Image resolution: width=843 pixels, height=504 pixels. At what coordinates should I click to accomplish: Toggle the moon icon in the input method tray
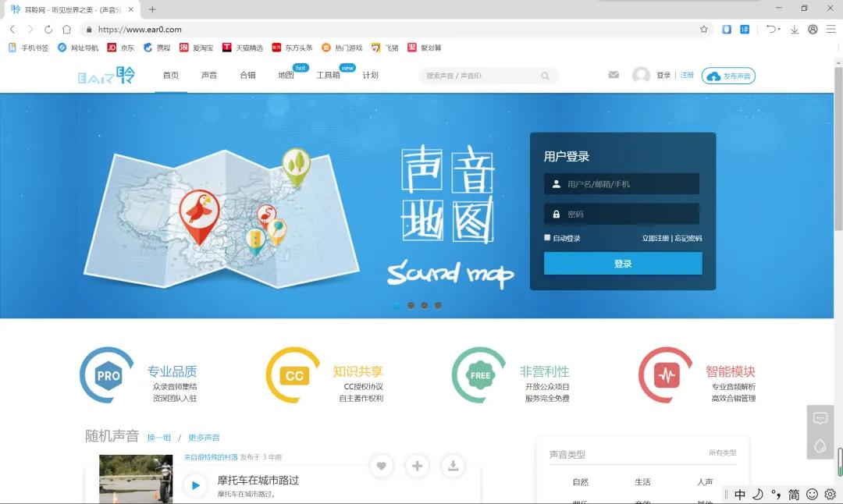coord(756,495)
